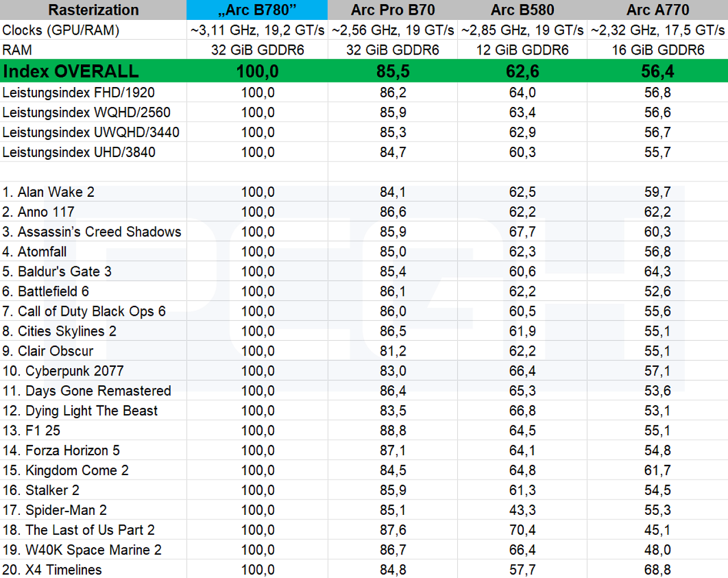
Task: Click F1 25 value "88,8"
Action: (392, 431)
